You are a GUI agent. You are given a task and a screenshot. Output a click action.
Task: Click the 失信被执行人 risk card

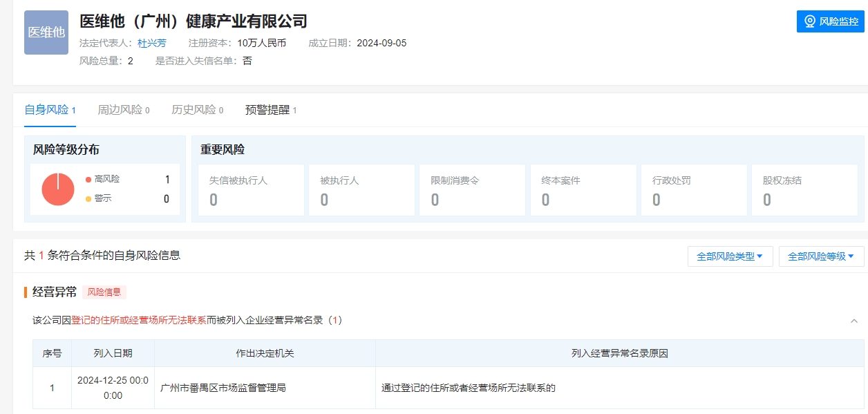tap(250, 190)
